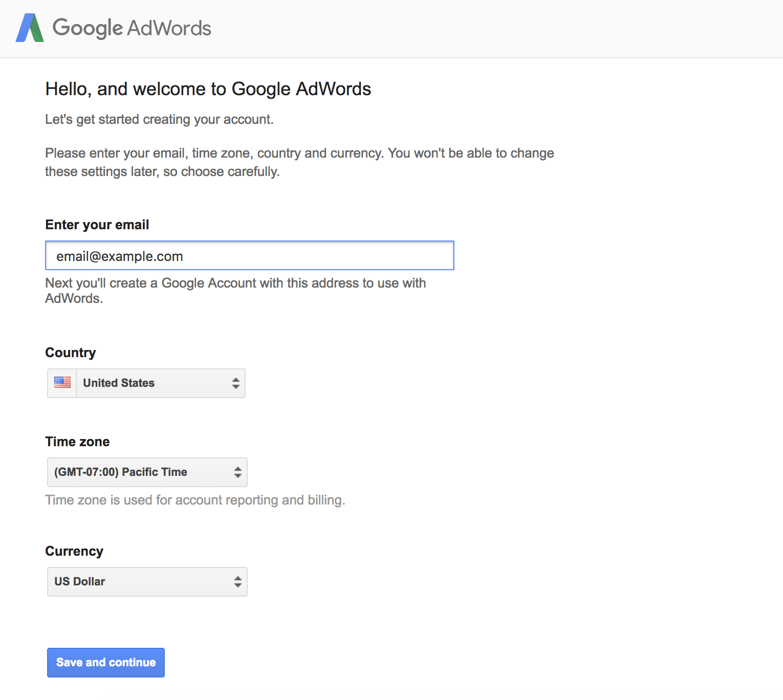Click the arrows icon on Currency selector

coord(237,582)
